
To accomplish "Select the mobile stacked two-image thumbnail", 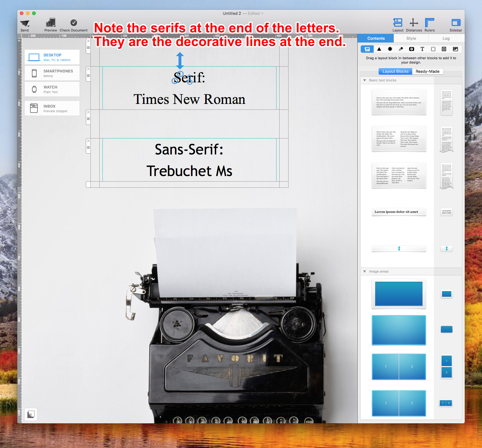I will point(447,367).
